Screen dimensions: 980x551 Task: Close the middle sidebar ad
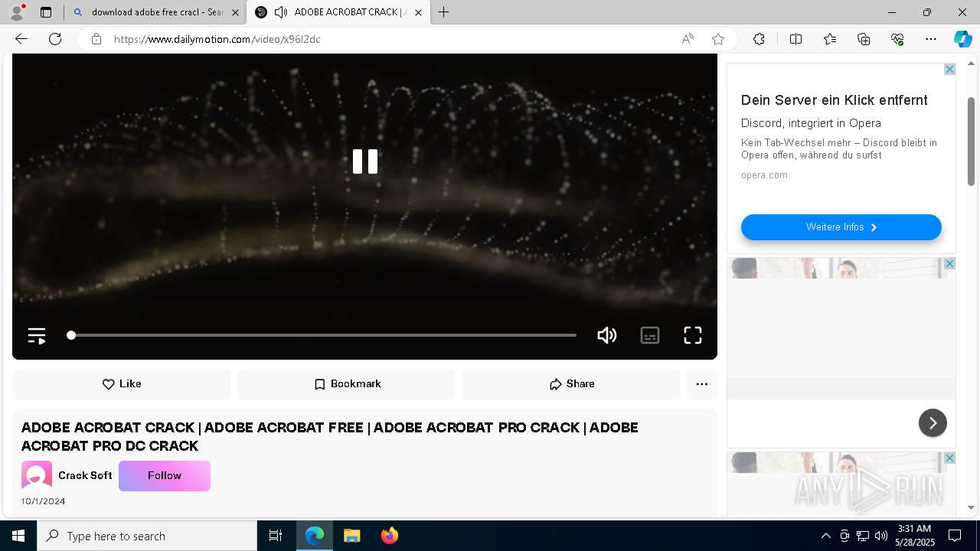(949, 264)
